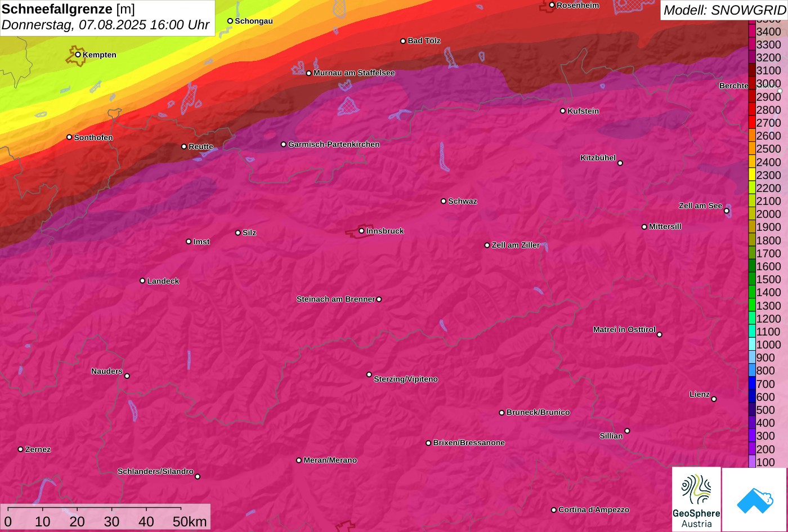788x532 pixels.
Task: Click the 2700 red legend swatch
Action: 752,123
